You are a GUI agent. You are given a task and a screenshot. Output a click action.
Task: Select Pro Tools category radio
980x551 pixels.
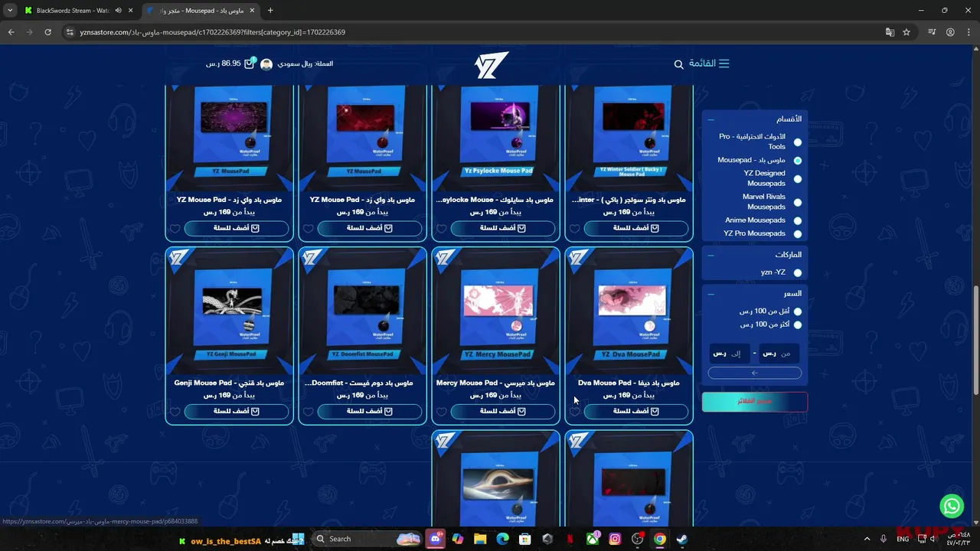(x=798, y=142)
